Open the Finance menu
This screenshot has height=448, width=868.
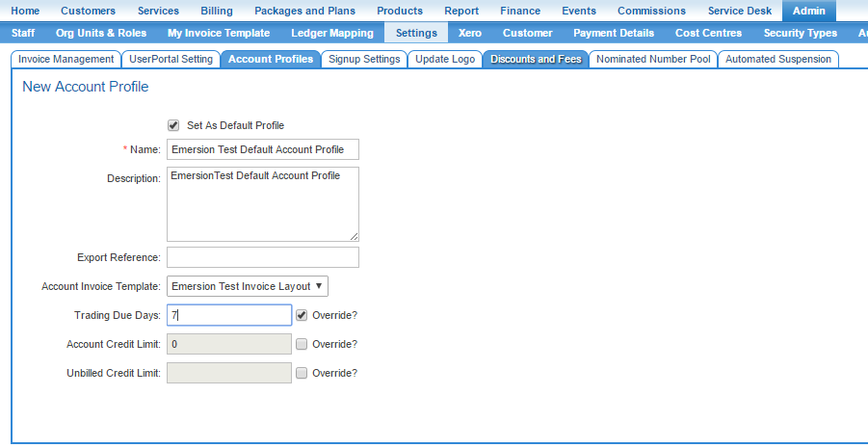tap(520, 11)
